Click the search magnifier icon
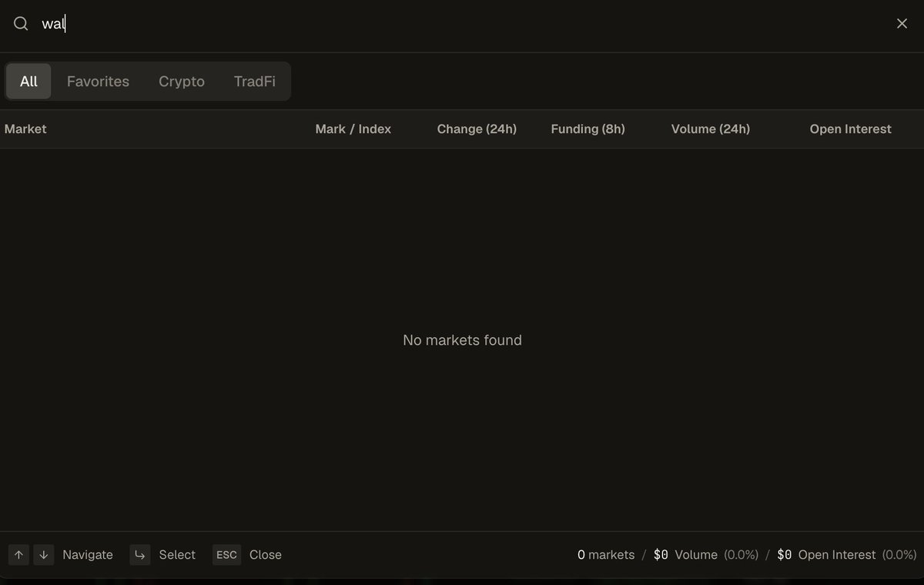Image resolution: width=924 pixels, height=585 pixels. pyautogui.click(x=21, y=24)
